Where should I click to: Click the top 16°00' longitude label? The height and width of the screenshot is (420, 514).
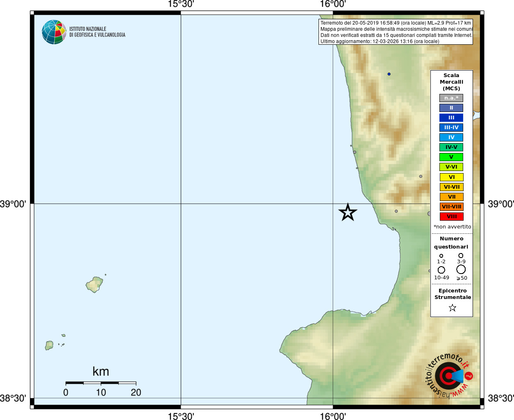pyautogui.click(x=333, y=4)
